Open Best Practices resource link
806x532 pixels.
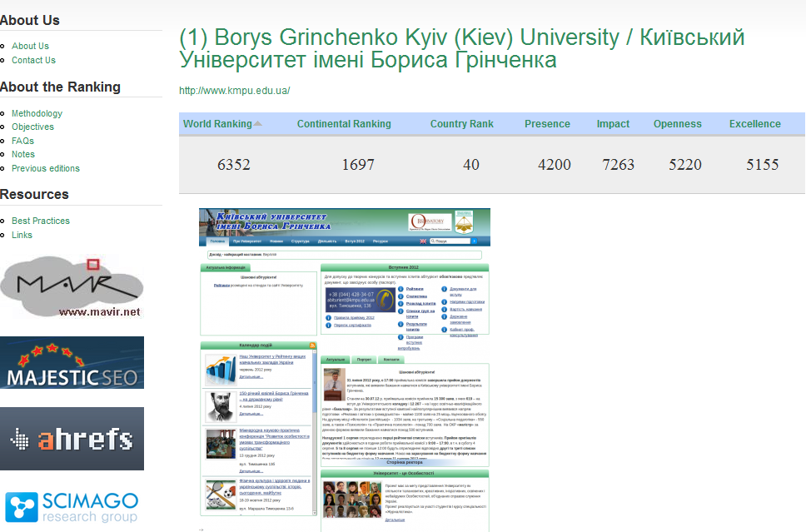tap(41, 221)
